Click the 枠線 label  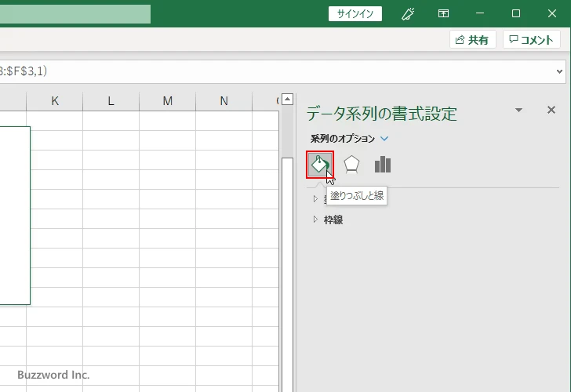click(333, 220)
